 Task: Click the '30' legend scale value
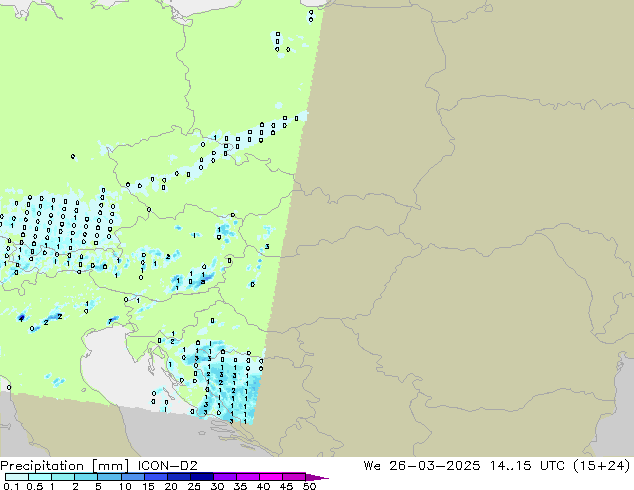coord(217,486)
